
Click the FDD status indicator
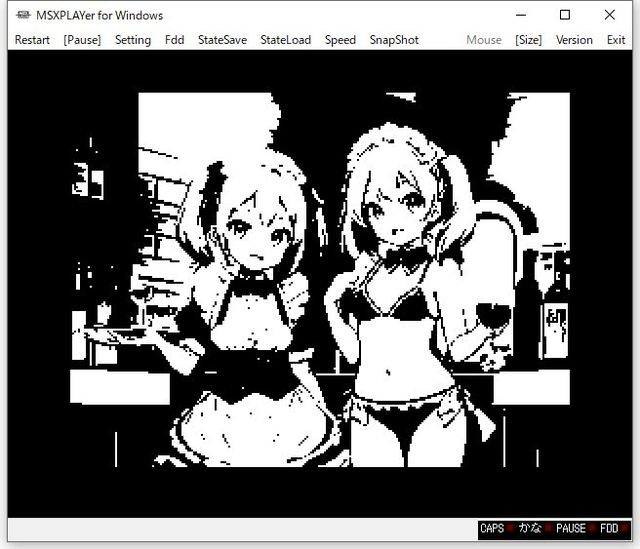613,529
